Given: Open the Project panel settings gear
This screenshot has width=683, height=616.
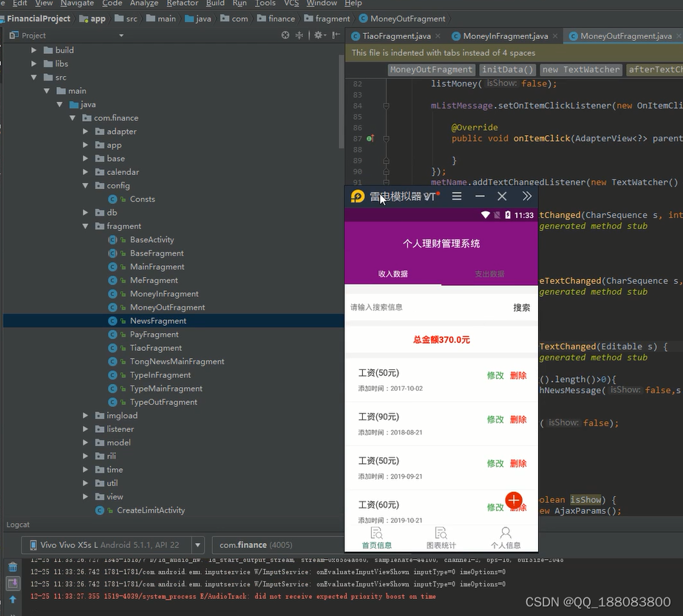Looking at the screenshot, I should pyautogui.click(x=319, y=35).
